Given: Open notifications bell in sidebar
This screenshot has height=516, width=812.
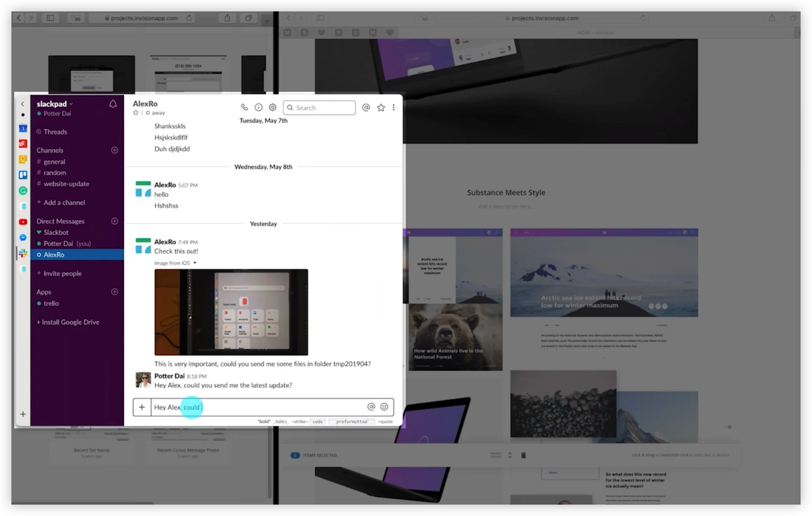Looking at the screenshot, I should 113,104.
